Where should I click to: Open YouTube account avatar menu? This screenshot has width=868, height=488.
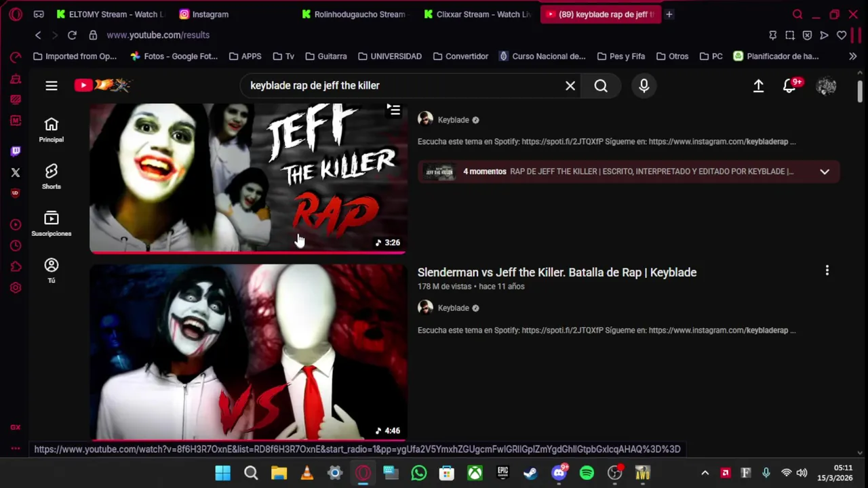click(826, 85)
